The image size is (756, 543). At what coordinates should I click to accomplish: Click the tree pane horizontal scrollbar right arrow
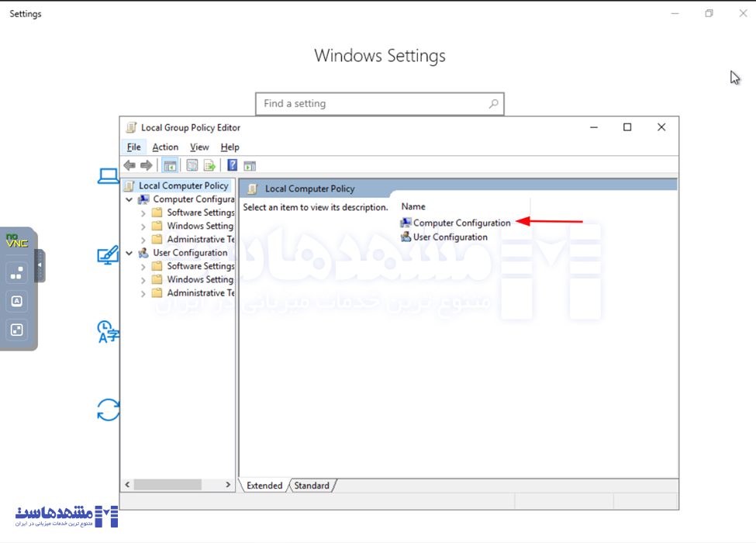tap(228, 485)
